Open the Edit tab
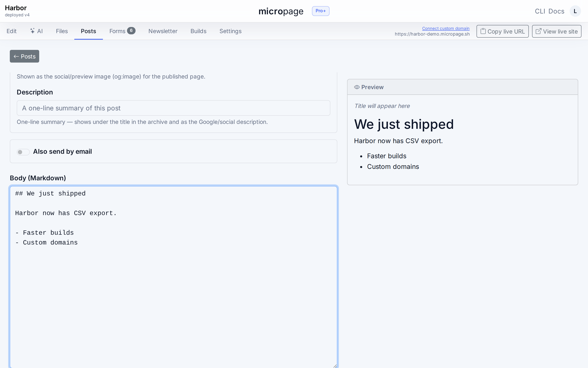Viewport: 588px width, 368px height. click(11, 31)
